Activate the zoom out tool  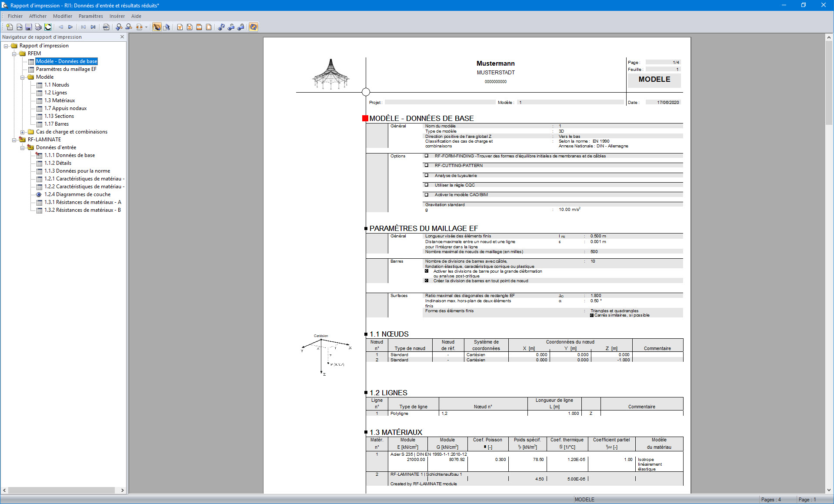point(129,27)
